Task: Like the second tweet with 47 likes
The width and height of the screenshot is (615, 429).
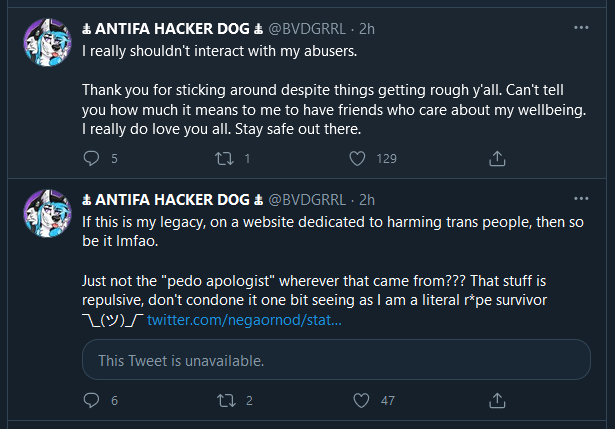Action: coord(361,400)
